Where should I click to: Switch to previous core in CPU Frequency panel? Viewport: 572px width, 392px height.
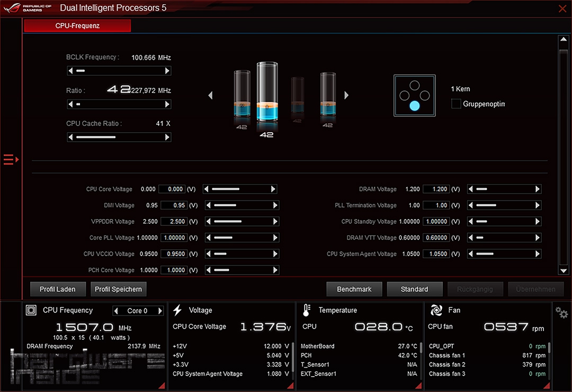pyautogui.click(x=117, y=311)
